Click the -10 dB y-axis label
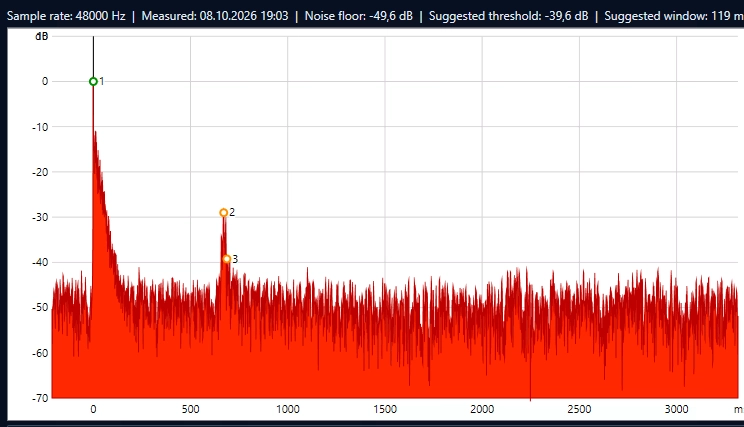This screenshot has height=427, width=744. (40, 127)
